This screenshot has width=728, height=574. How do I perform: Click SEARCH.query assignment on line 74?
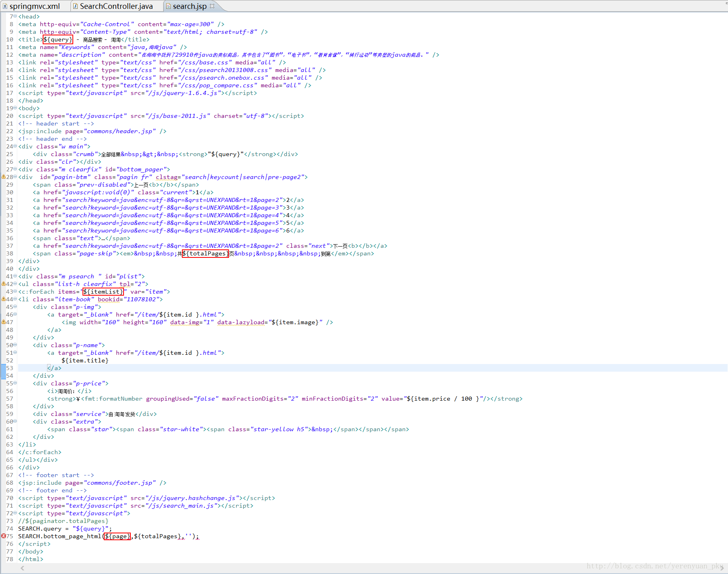point(65,529)
